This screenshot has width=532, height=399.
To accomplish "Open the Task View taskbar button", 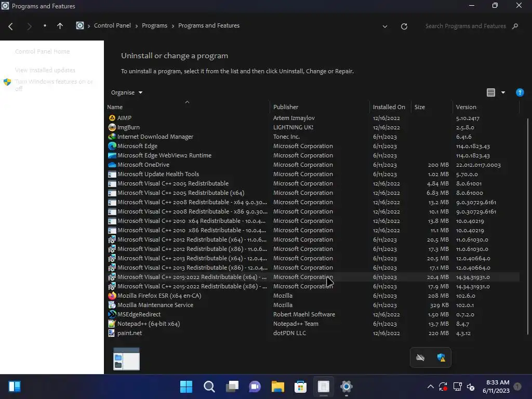I will [x=232, y=387].
